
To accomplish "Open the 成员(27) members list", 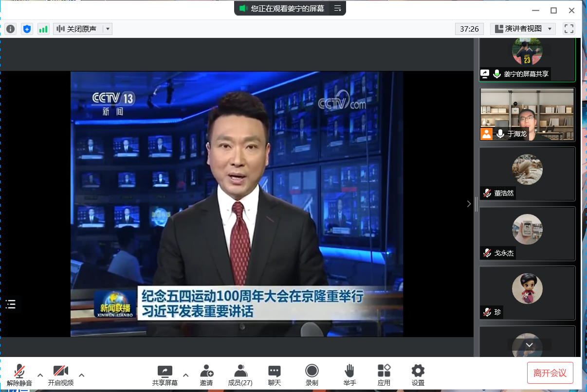I will 240,375.
